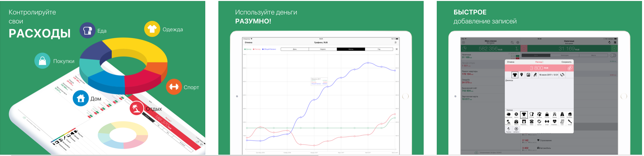Switch chart period to Неделя
The image size is (644, 156).
click(323, 49)
